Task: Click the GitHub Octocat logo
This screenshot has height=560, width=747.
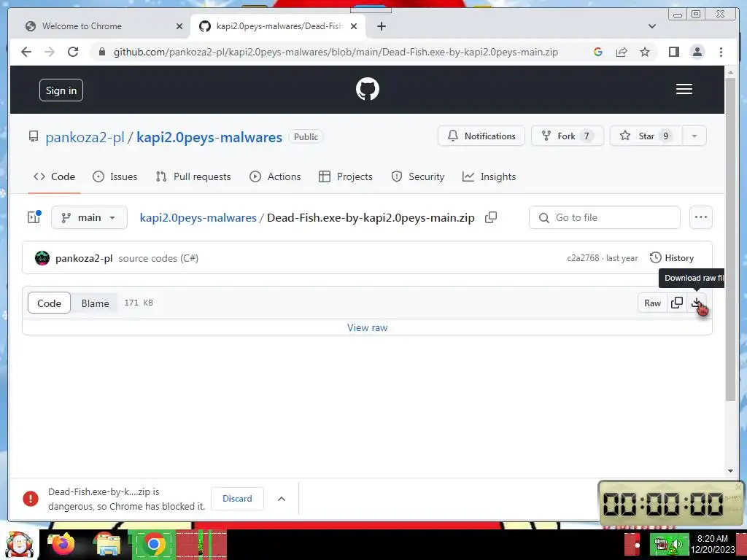Action: [x=368, y=89]
